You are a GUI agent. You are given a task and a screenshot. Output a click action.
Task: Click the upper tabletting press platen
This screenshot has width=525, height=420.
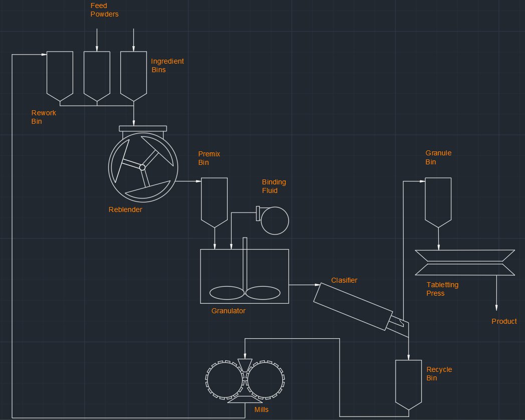click(x=465, y=255)
